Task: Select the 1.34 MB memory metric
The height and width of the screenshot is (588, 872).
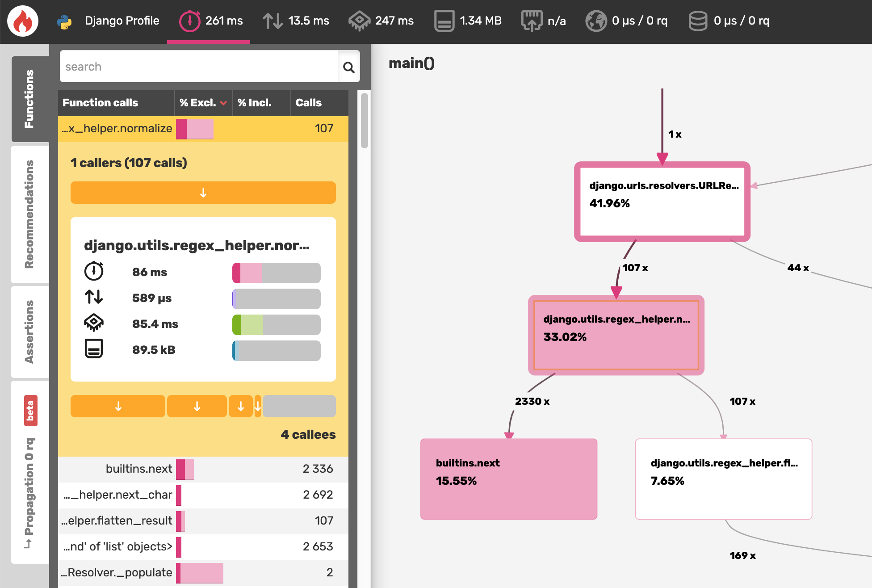Action: pos(467,21)
